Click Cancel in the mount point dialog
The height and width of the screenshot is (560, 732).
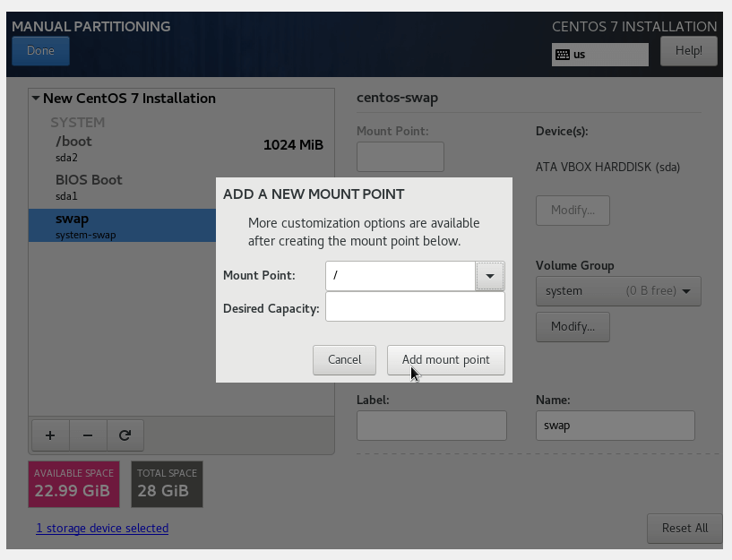point(345,360)
